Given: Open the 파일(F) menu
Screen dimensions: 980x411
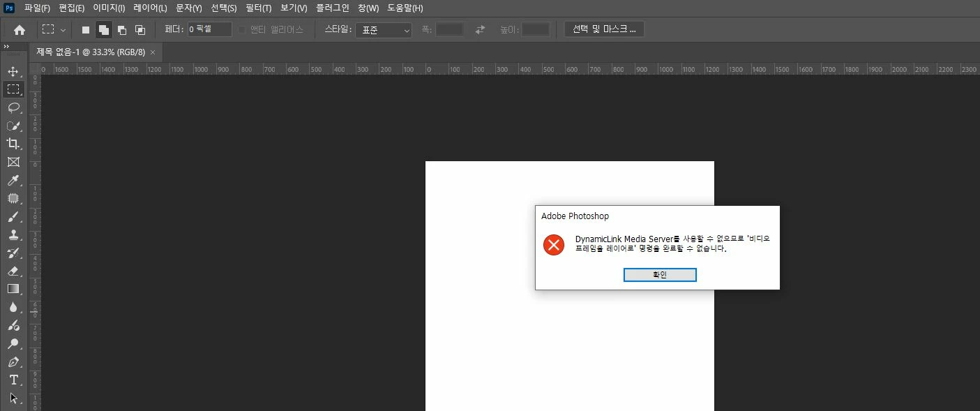Looking at the screenshot, I should point(38,8).
